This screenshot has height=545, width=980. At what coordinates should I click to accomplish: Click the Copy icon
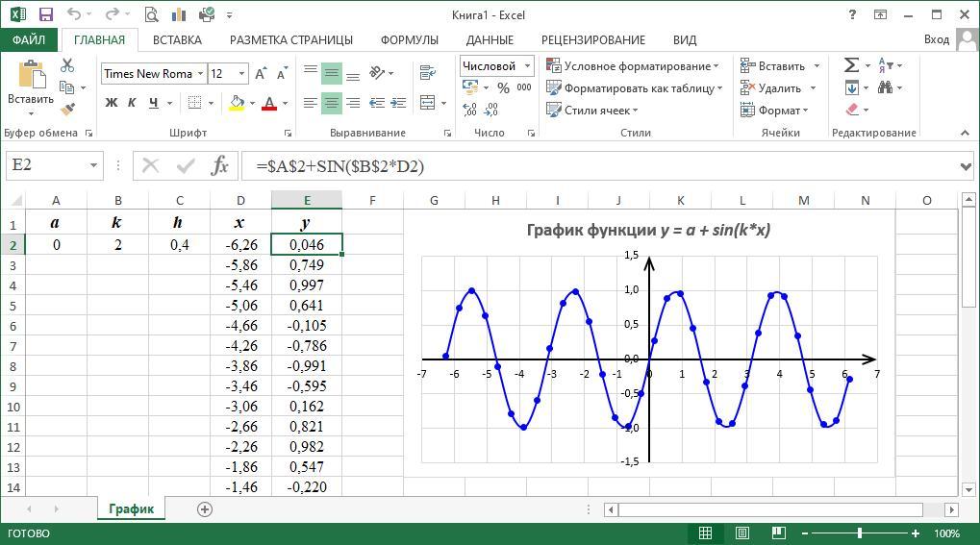tap(66, 87)
